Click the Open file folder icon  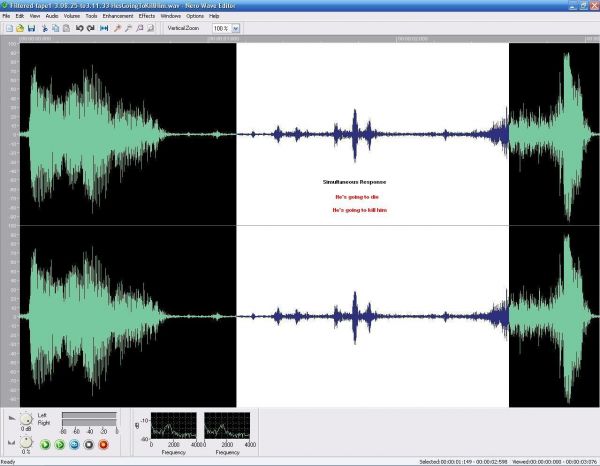(x=19, y=28)
